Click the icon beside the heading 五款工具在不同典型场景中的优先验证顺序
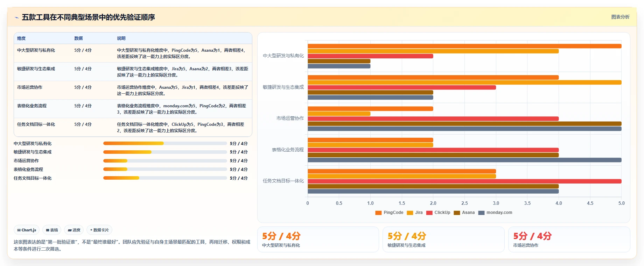 click(x=16, y=17)
